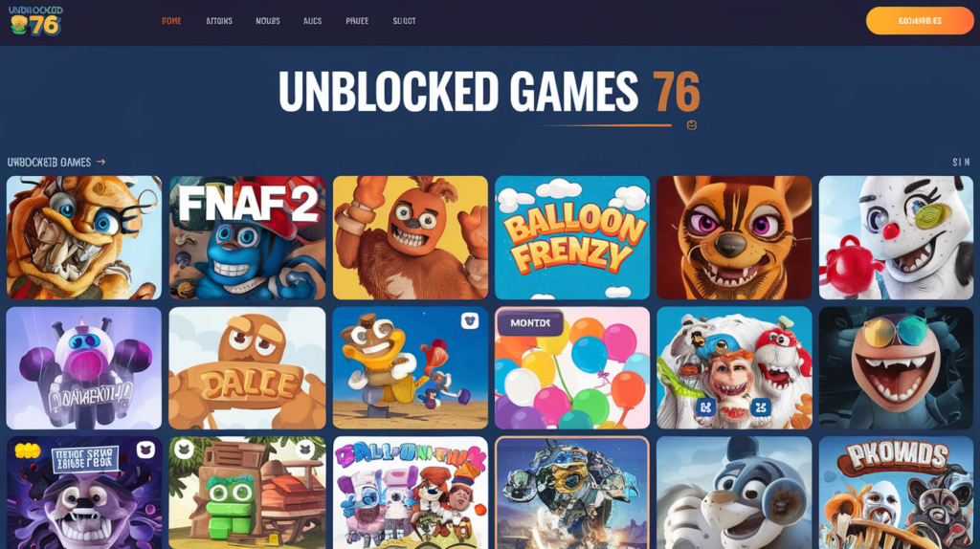980x549 pixels.
Task: Click the link at the right of the section header
Action: [x=961, y=163]
